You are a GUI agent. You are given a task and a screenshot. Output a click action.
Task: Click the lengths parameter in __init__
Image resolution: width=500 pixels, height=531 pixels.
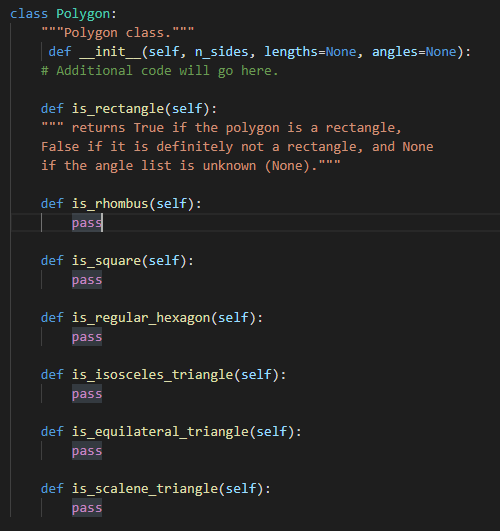(x=291, y=52)
